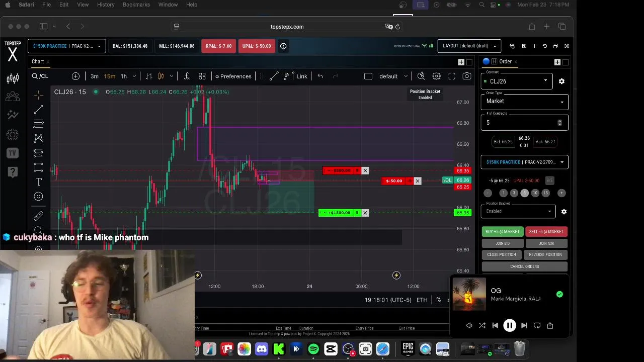The height and width of the screenshot is (362, 644).
Task: Open the community people icon in sidebar
Action: 13,96
